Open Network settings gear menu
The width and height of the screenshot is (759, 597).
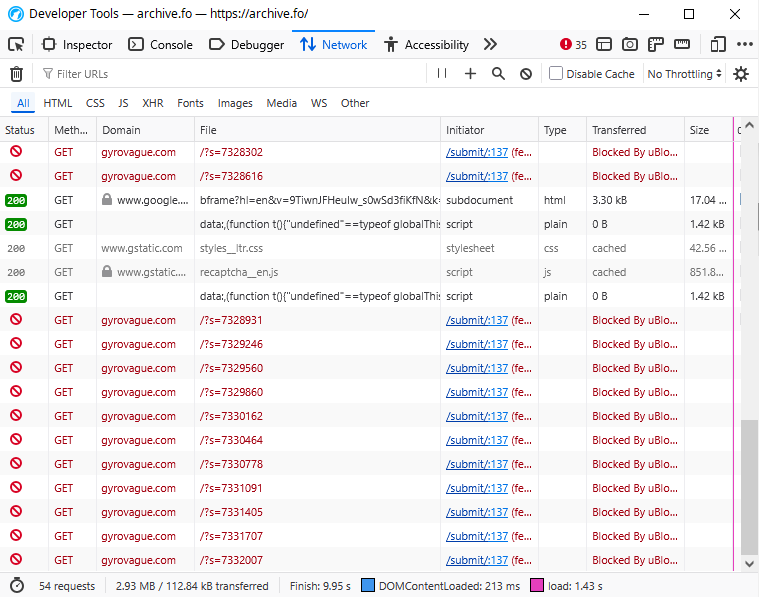pyautogui.click(x=741, y=74)
